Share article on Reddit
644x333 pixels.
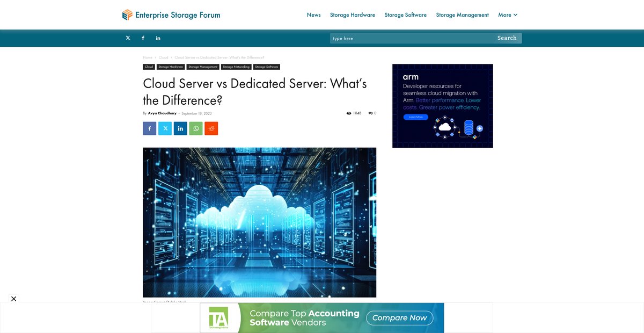click(x=211, y=128)
